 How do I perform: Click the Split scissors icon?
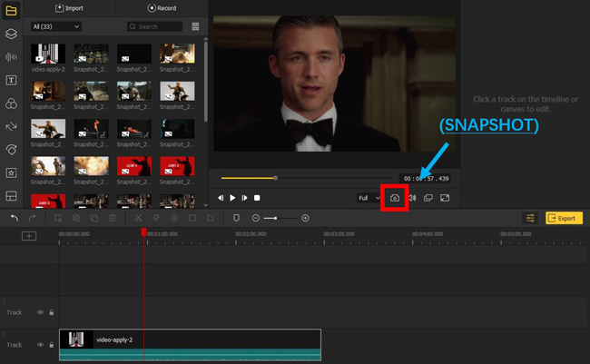coord(138,218)
